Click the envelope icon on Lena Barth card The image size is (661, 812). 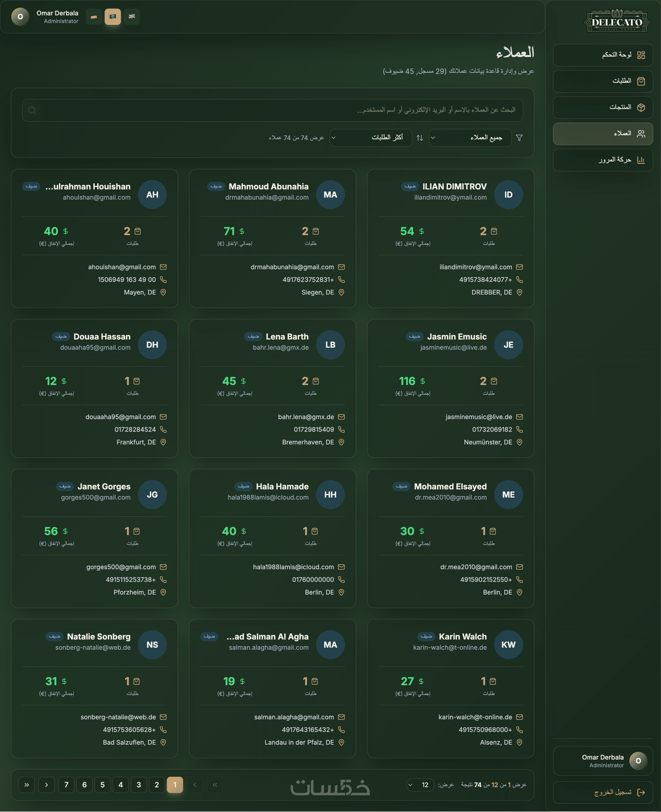click(x=341, y=417)
